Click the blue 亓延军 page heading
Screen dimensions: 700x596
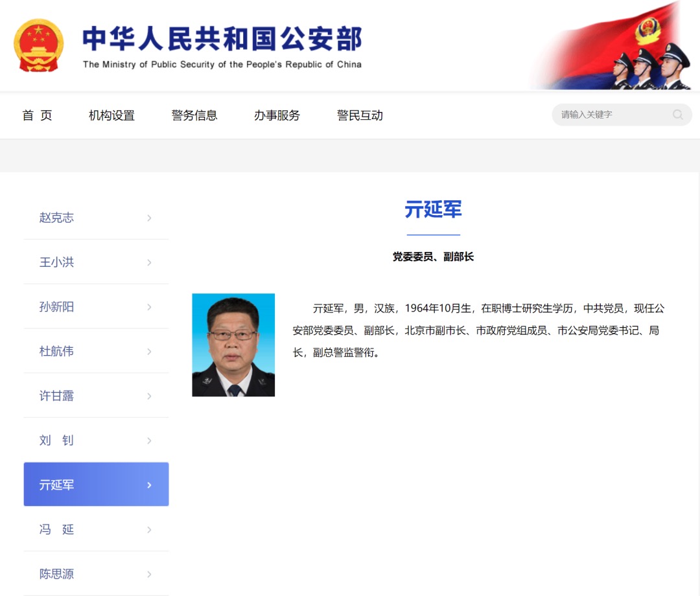[433, 209]
